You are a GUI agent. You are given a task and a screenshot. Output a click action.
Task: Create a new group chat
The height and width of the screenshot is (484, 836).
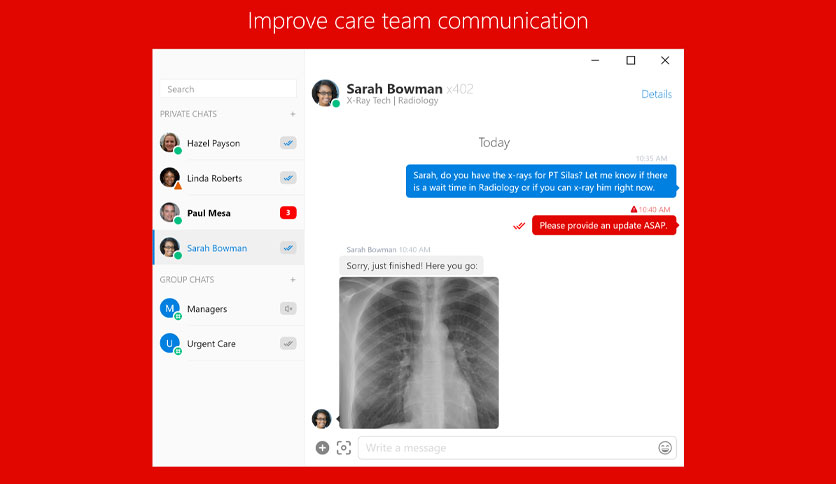point(293,279)
